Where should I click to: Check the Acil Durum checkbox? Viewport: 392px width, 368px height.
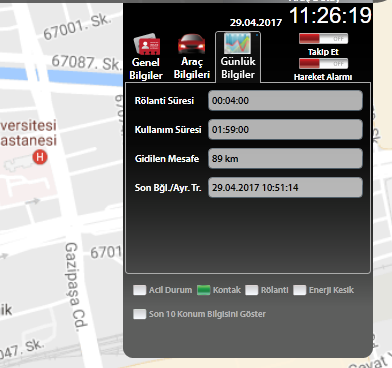139,290
